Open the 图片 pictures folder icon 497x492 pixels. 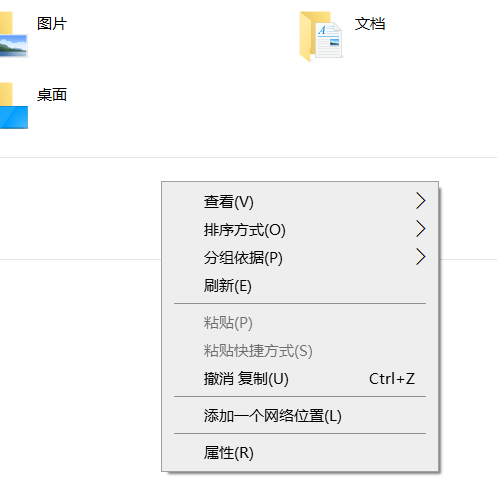click(x=13, y=35)
